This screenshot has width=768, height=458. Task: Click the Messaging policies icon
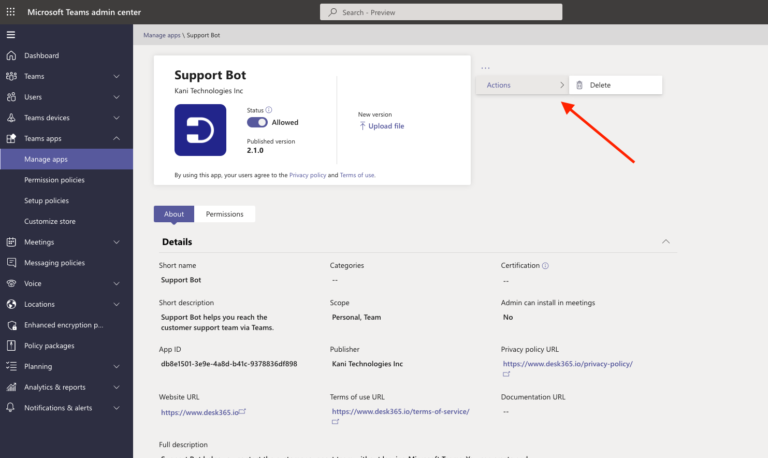pos(11,263)
